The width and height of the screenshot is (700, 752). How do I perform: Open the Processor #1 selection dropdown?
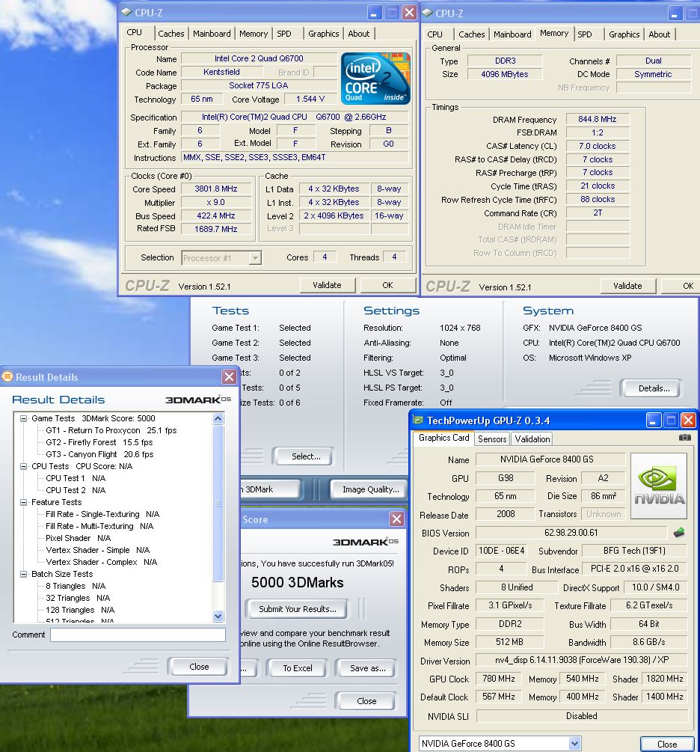pos(255,258)
